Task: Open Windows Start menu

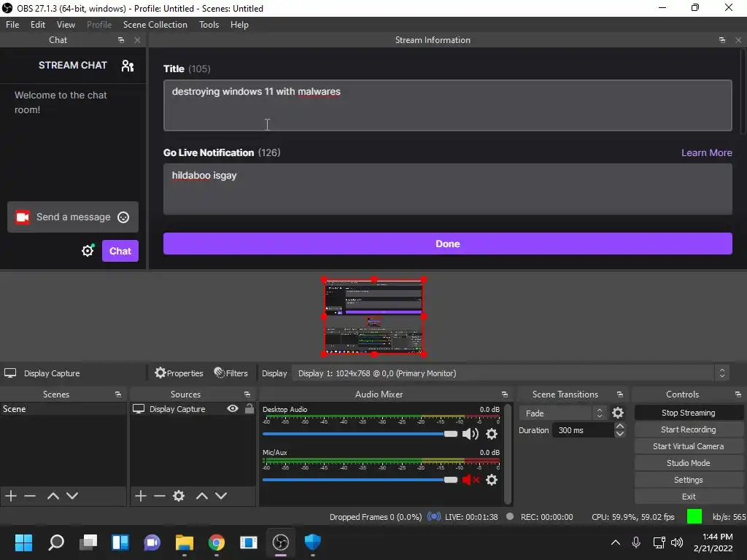Action: point(24,542)
